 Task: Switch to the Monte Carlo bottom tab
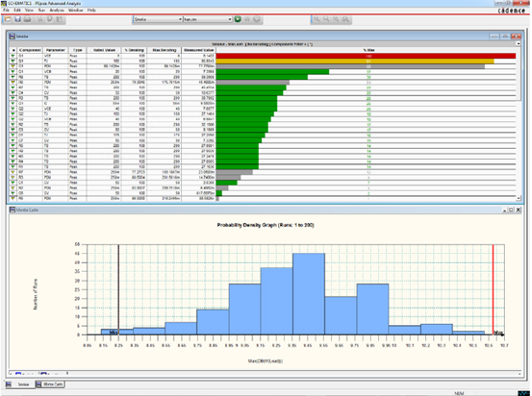tap(50, 384)
